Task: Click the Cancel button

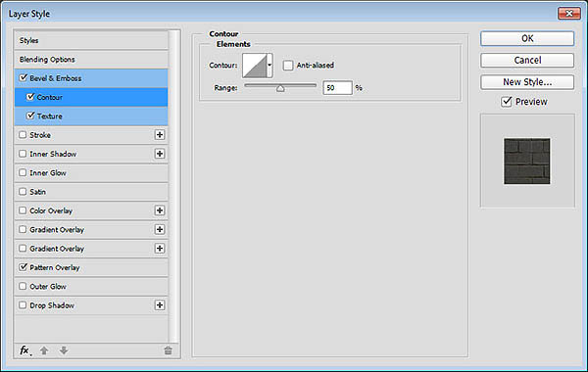Action: 527,60
